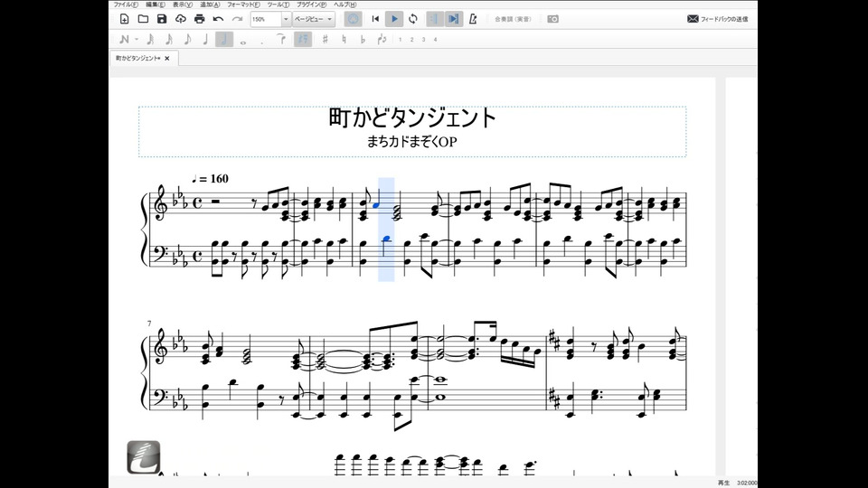Upload score online via the cloud icon
Screen dimensions: 868x488
click(x=181, y=19)
